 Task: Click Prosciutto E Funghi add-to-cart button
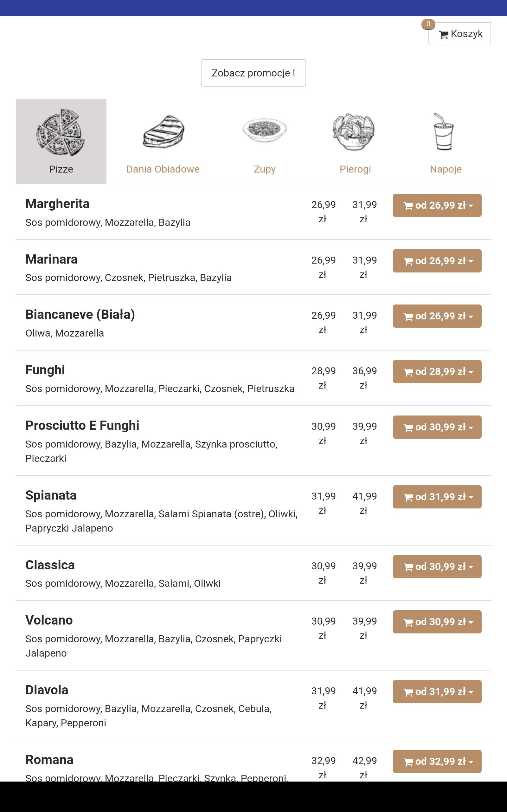[437, 427]
